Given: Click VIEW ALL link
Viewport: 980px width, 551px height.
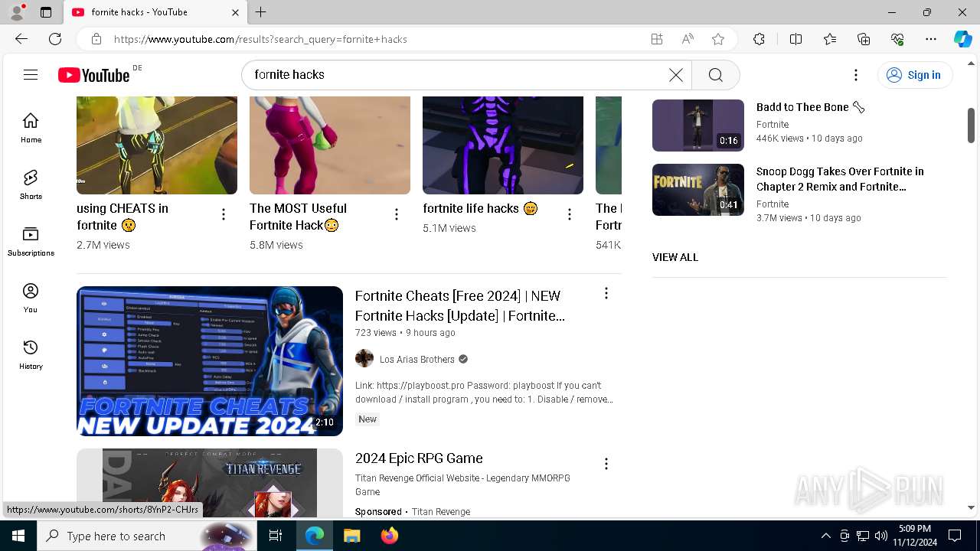Looking at the screenshot, I should 675,257.
